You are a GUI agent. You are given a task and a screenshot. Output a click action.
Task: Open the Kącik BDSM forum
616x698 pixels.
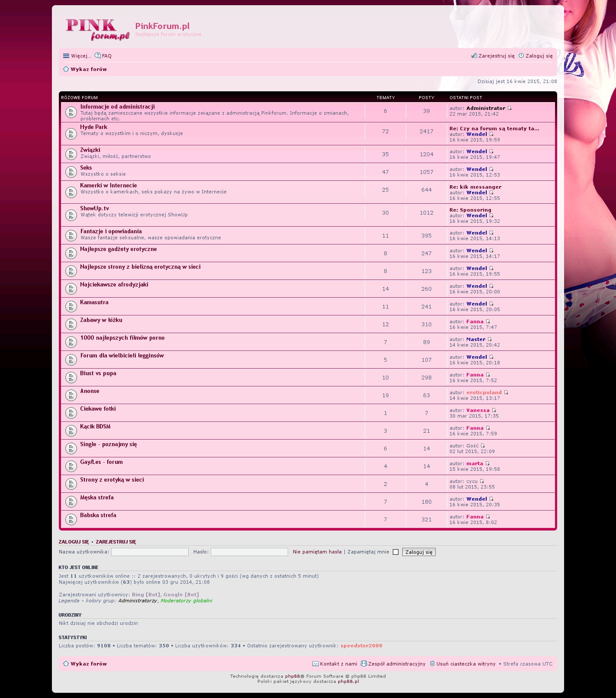coord(95,427)
